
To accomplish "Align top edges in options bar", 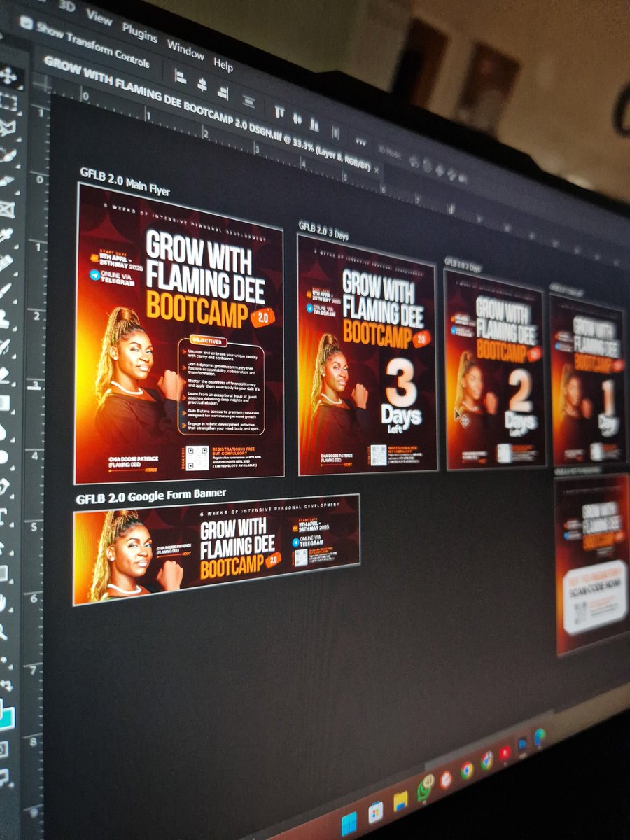I will [279, 111].
